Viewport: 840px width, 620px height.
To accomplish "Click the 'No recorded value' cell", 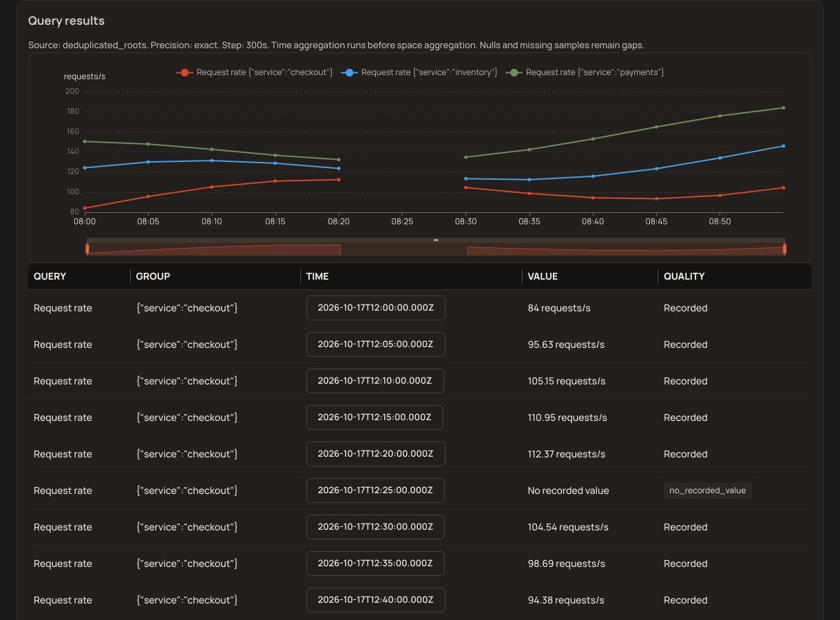I will [569, 490].
